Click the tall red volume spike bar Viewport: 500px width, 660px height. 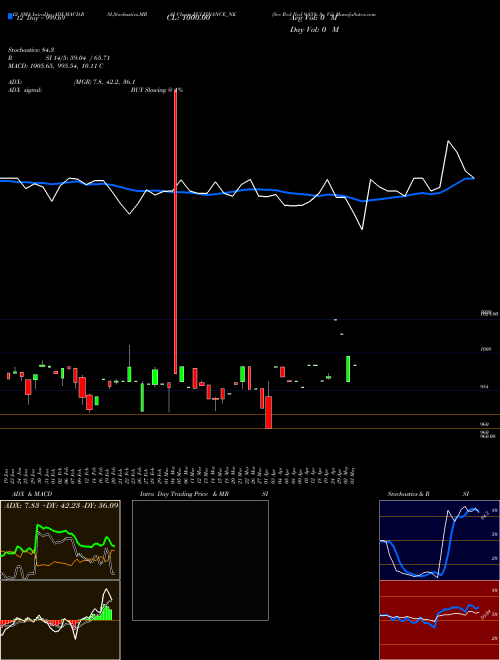tap(176, 232)
